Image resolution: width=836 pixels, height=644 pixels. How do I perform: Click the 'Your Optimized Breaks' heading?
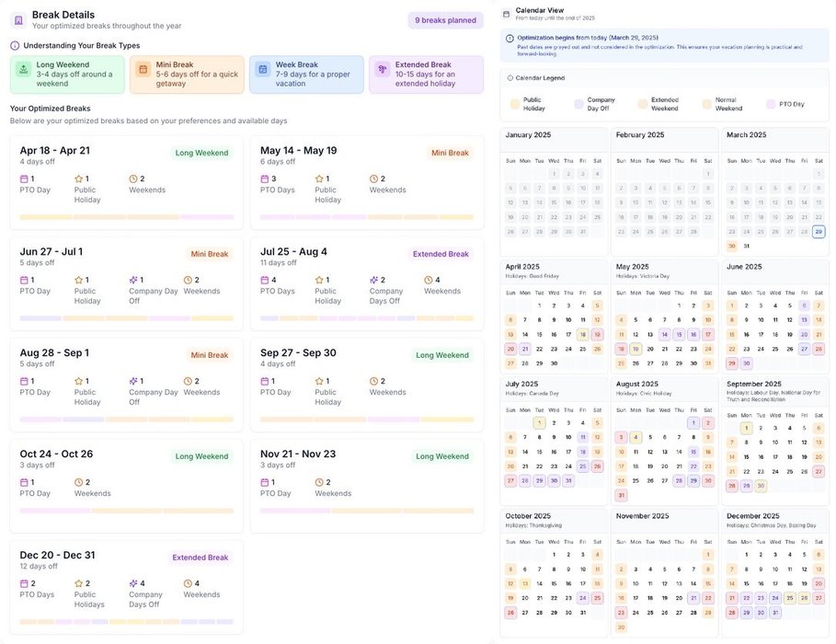(50, 109)
